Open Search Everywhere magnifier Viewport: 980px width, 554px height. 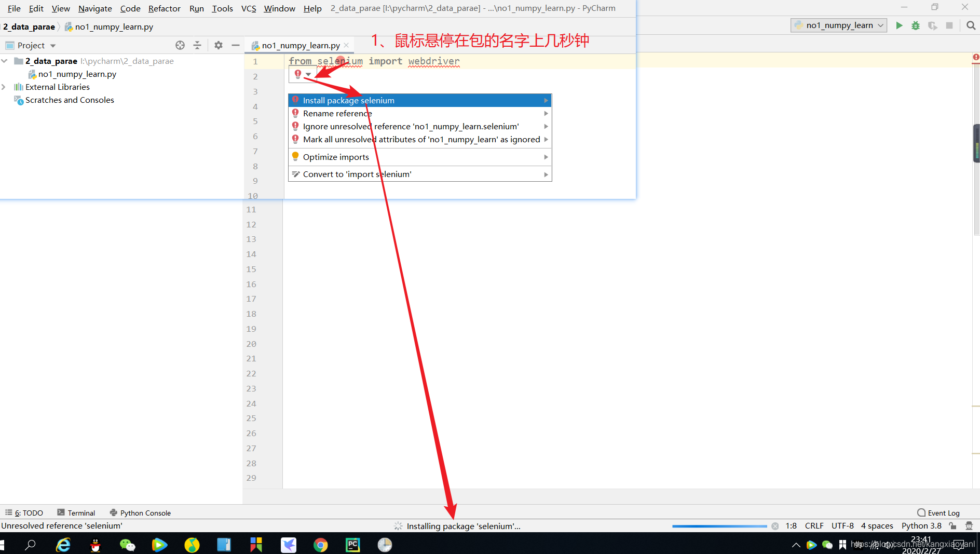(971, 25)
